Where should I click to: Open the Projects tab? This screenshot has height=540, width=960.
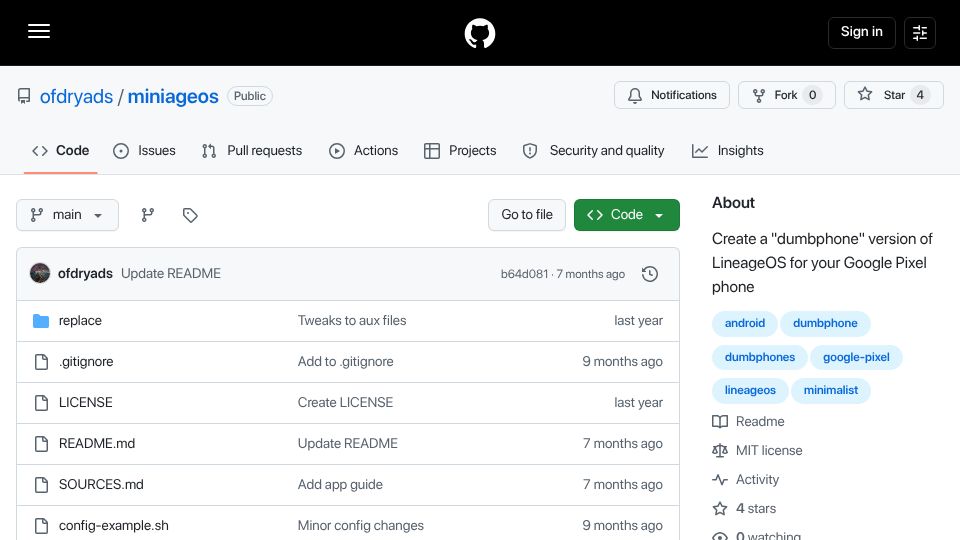tap(460, 151)
